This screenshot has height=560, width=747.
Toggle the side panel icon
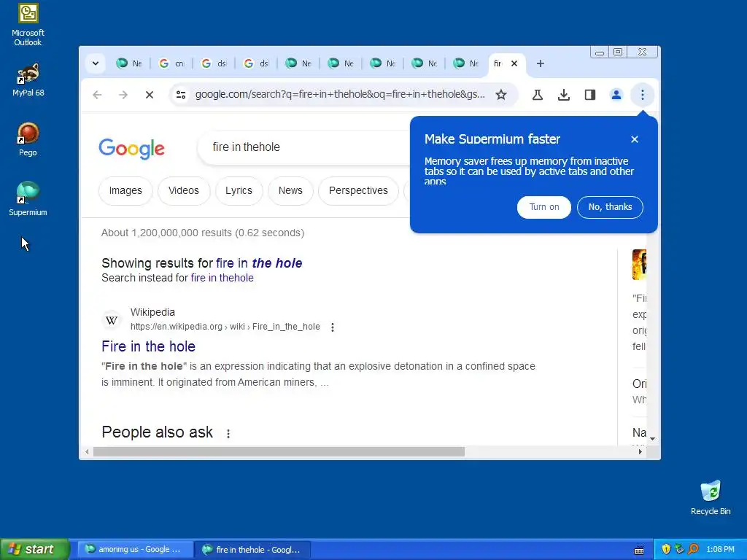tap(589, 95)
